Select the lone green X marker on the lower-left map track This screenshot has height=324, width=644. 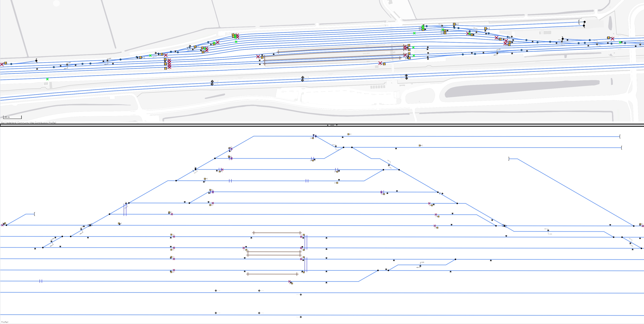coord(47,79)
